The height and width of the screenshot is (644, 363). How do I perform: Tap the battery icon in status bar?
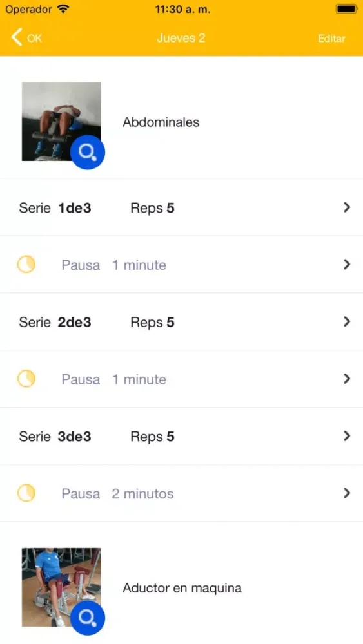click(346, 8)
